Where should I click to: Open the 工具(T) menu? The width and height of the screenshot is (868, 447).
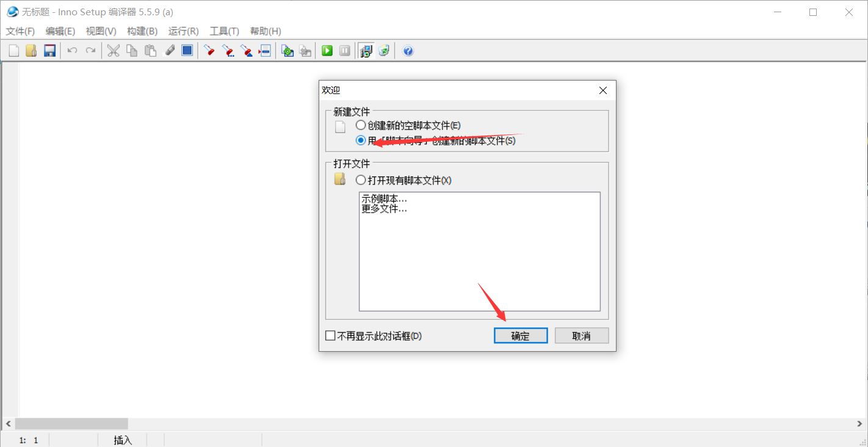(x=225, y=31)
